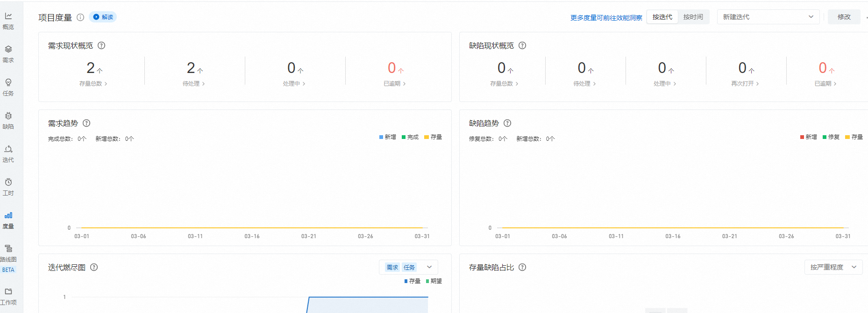Open the 需求 requirements sidebar icon
The width and height of the screenshot is (868, 313).
(8, 49)
